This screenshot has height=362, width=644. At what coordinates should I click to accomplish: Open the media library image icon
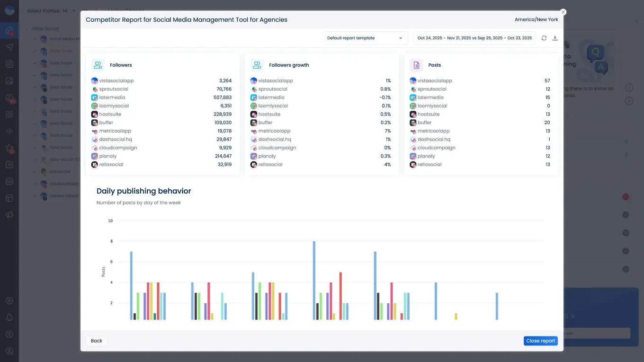[x=9, y=80]
